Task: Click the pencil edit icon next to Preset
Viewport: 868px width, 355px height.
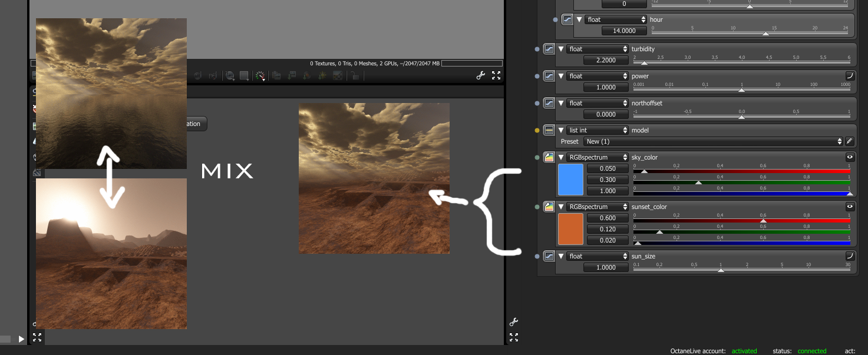Action: click(x=849, y=141)
